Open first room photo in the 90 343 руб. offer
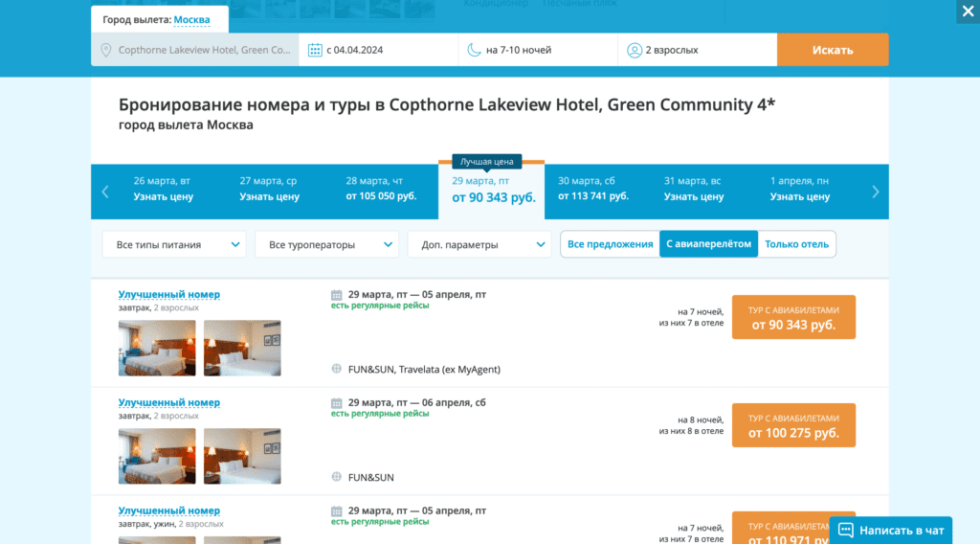 click(x=157, y=349)
